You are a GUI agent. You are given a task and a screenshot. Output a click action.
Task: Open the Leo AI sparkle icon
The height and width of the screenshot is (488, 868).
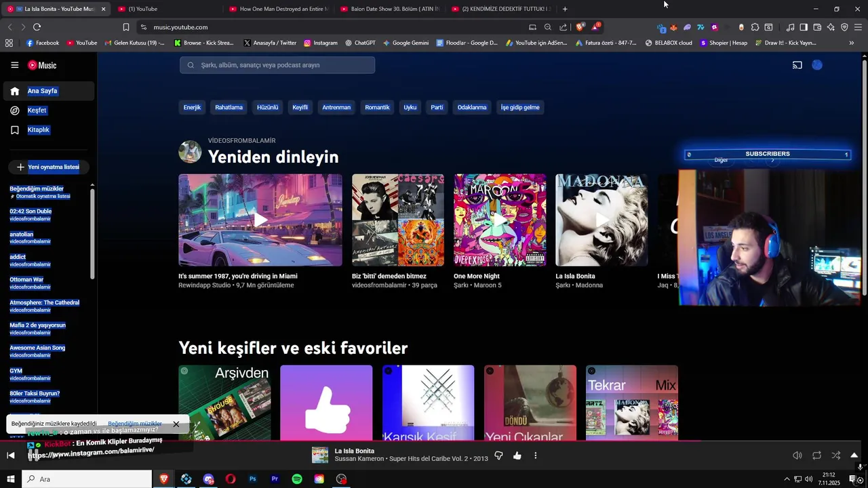coord(831,27)
